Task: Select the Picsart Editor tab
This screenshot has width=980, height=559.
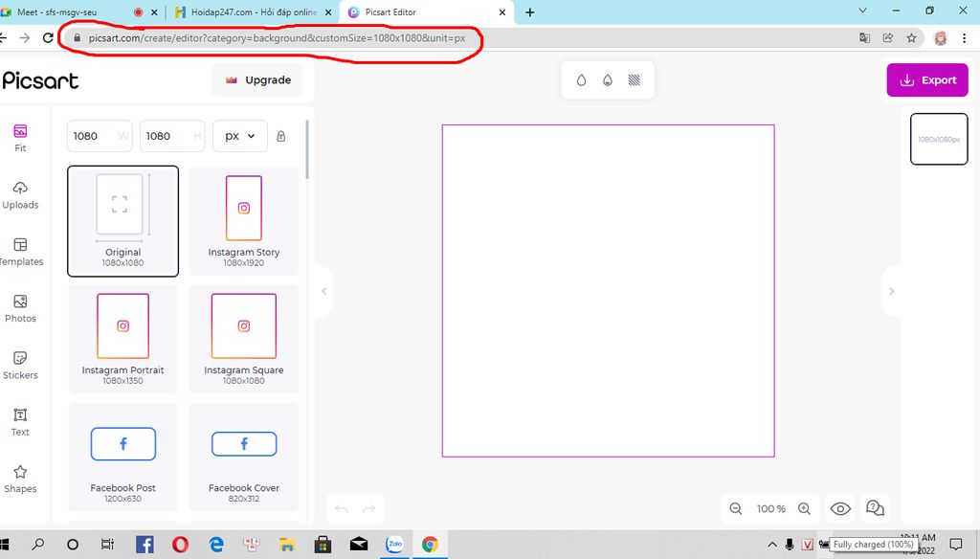Action: click(x=425, y=11)
